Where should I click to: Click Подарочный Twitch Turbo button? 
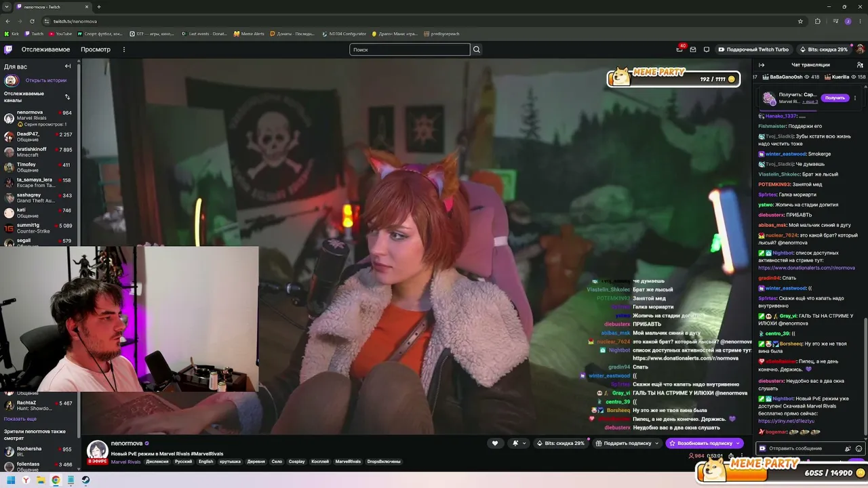pos(753,49)
